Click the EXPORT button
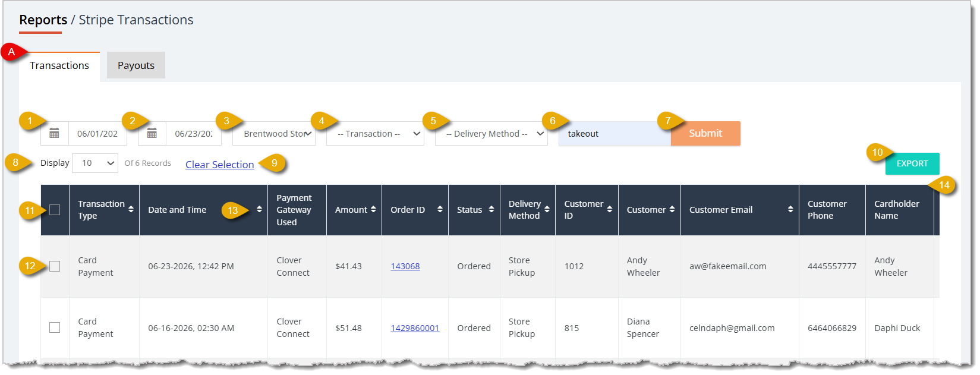The image size is (980, 375). pos(912,163)
